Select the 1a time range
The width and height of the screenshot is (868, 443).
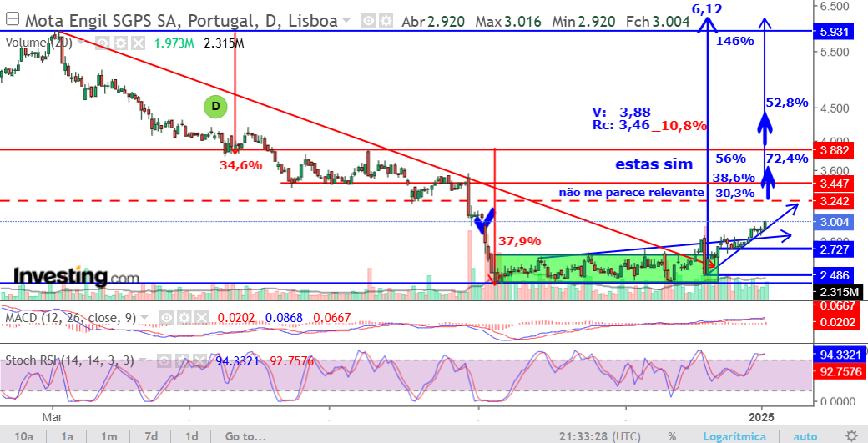pyautogui.click(x=68, y=436)
